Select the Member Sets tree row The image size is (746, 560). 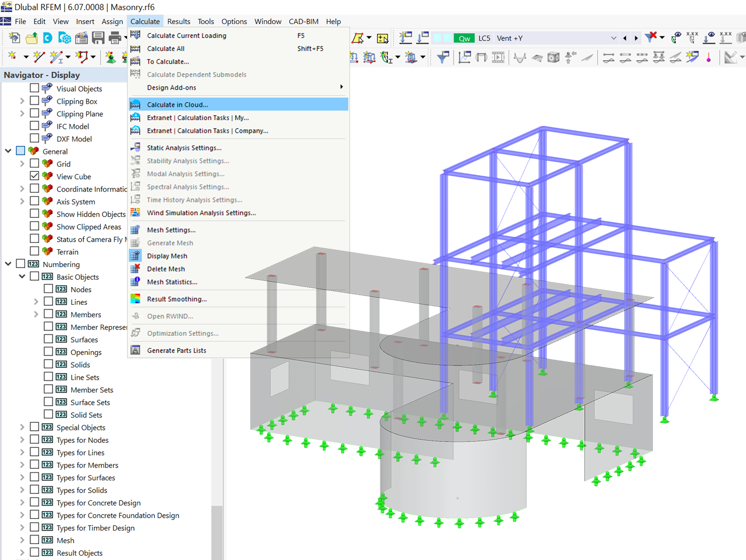[x=92, y=390]
